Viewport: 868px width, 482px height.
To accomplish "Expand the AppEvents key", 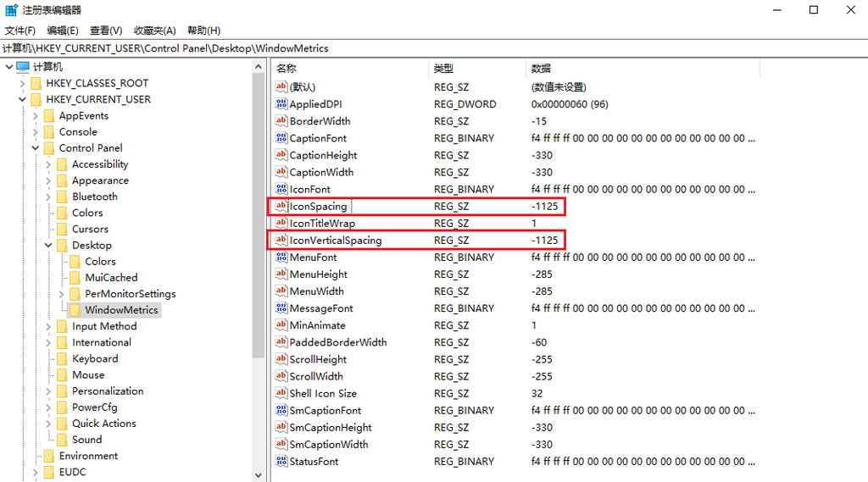I will tap(36, 116).
